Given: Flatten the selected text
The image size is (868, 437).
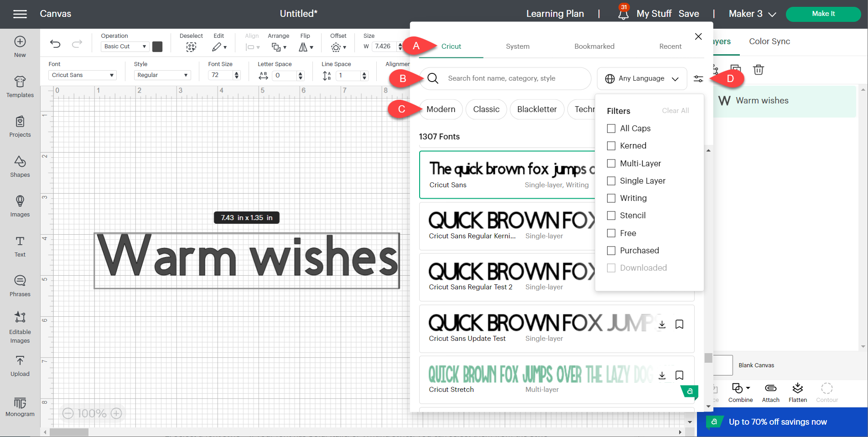Looking at the screenshot, I should pos(797,392).
